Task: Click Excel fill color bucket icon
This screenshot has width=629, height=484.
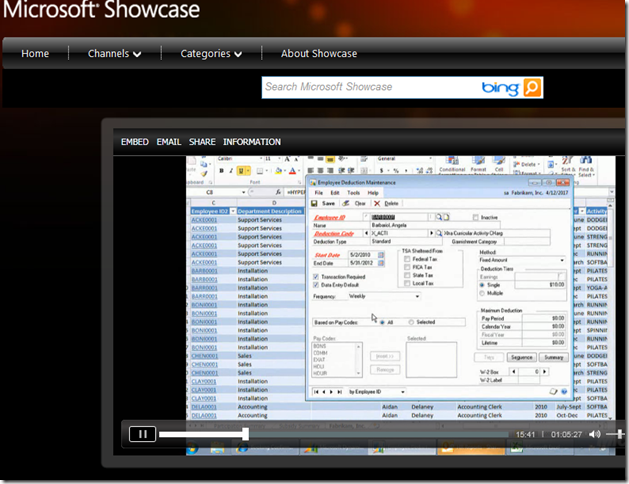Action: click(x=278, y=171)
